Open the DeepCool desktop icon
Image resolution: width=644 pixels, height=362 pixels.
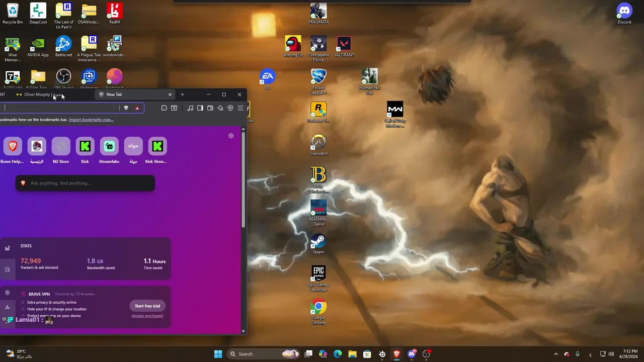click(x=38, y=14)
